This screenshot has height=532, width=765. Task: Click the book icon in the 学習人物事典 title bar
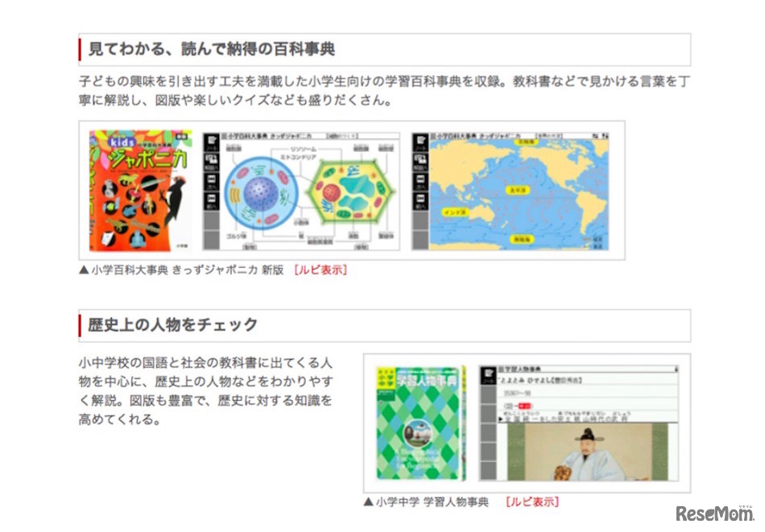(501, 368)
